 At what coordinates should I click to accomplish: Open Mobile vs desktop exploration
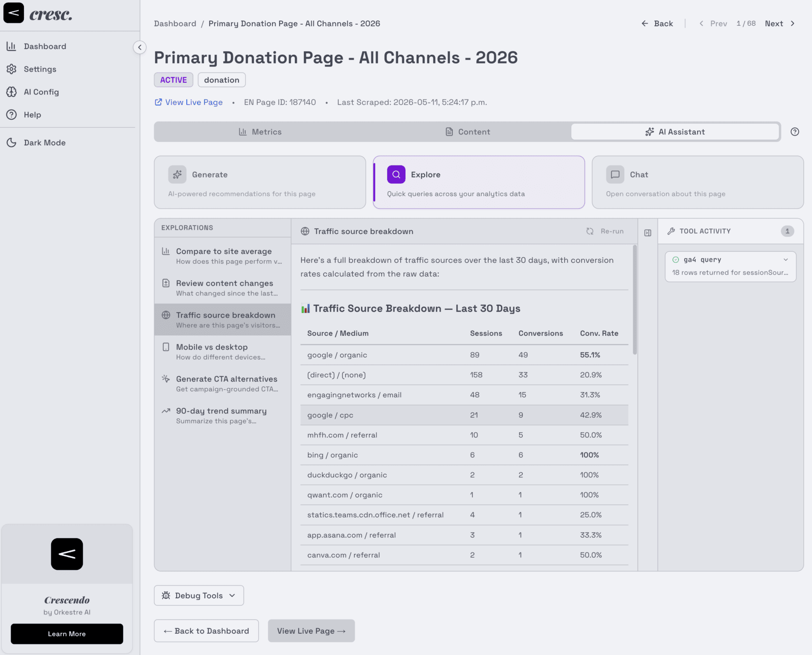223,352
